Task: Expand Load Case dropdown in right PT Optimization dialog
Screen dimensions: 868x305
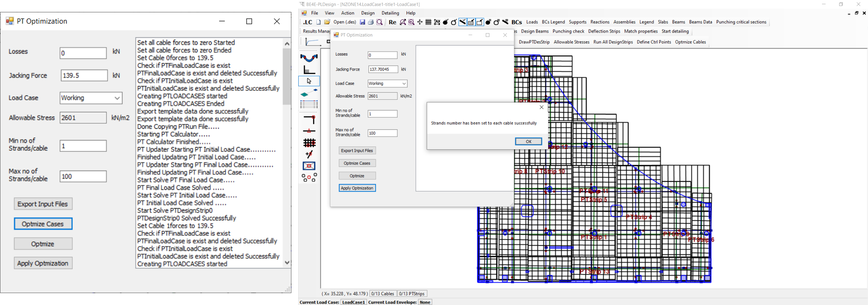Action: [404, 84]
